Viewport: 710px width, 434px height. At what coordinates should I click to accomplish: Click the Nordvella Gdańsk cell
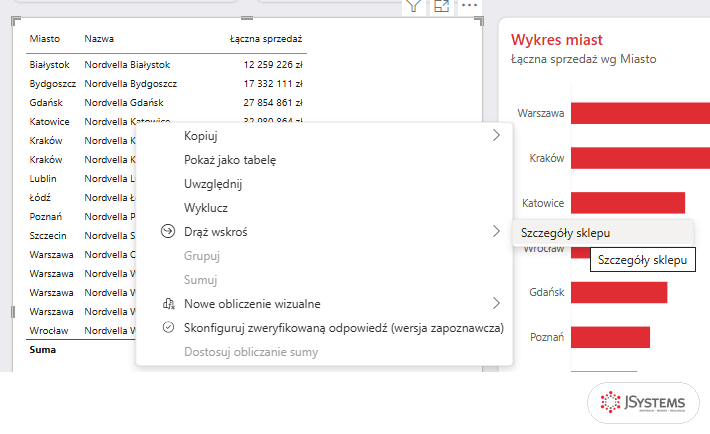point(124,103)
